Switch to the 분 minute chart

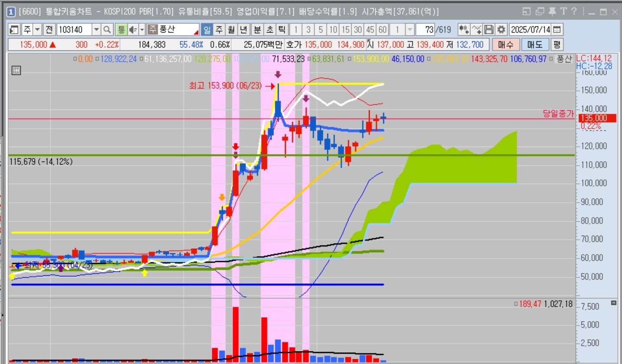click(x=257, y=29)
